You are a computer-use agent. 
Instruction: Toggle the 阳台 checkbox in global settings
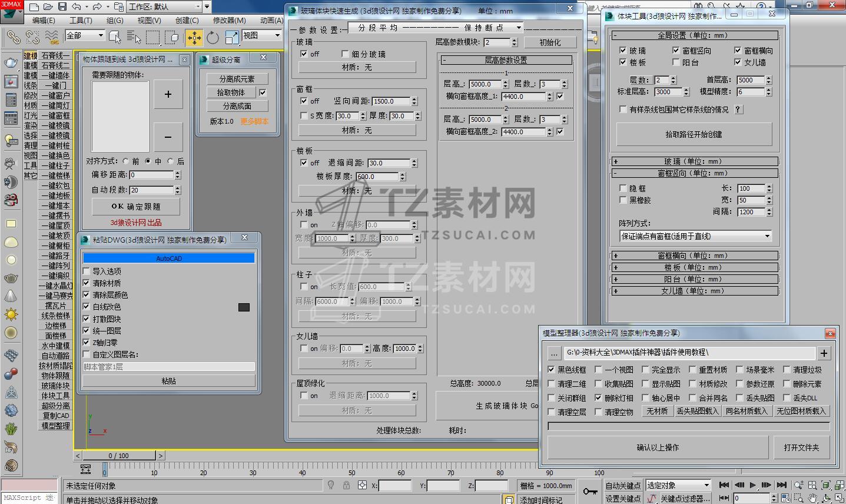coord(676,62)
